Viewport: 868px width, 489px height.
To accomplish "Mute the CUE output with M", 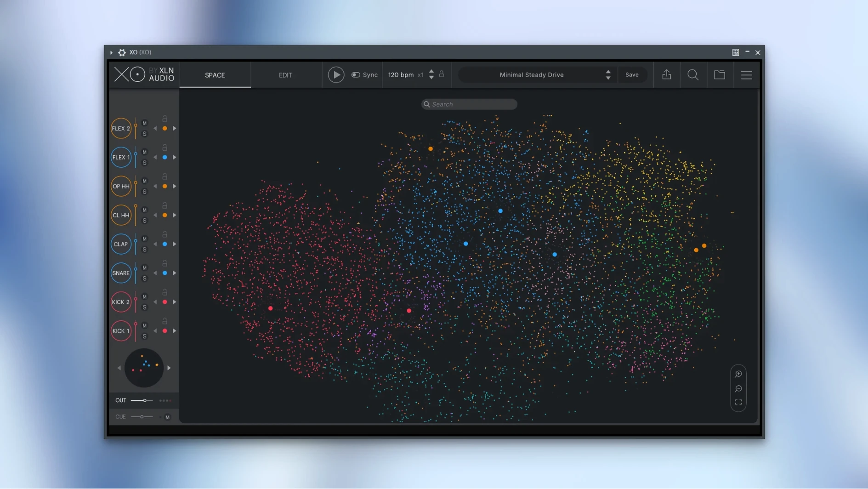I will pos(167,417).
